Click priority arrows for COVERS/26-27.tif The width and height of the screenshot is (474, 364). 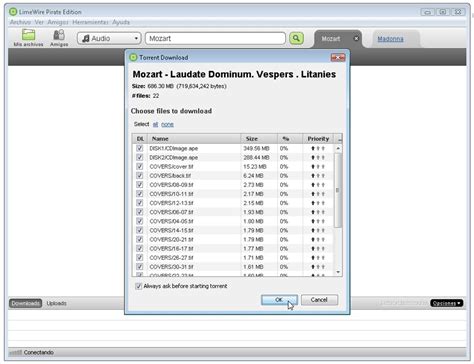318,258
